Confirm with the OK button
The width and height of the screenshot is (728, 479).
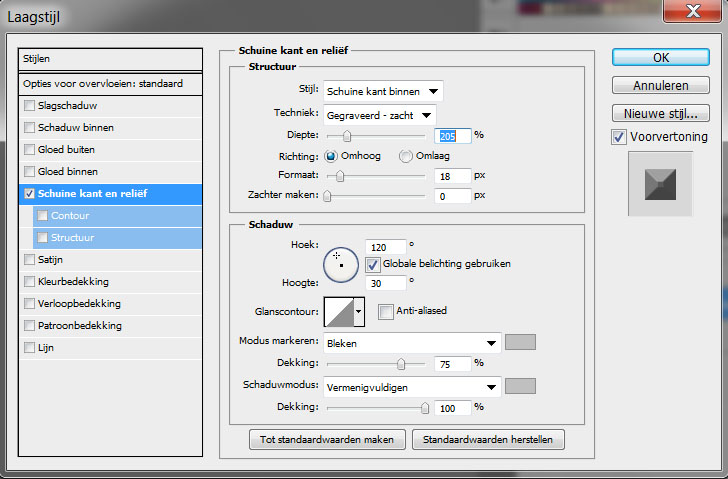(661, 58)
